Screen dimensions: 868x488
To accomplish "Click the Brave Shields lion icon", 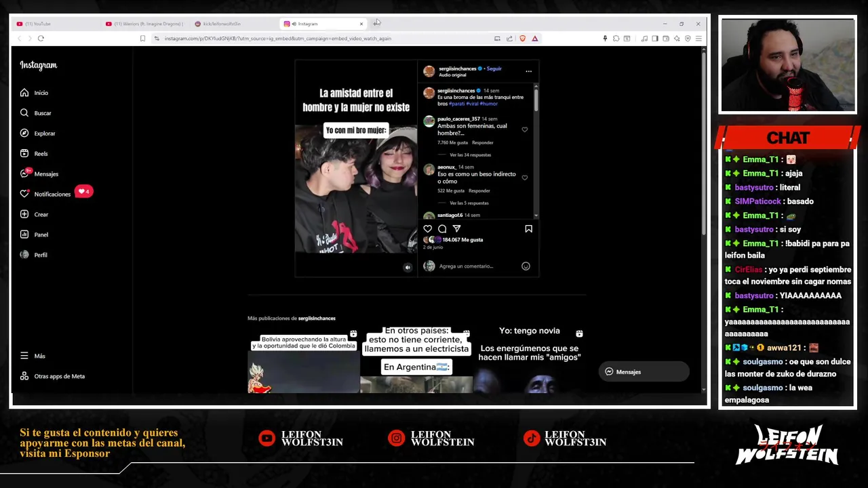I will [x=522, y=39].
